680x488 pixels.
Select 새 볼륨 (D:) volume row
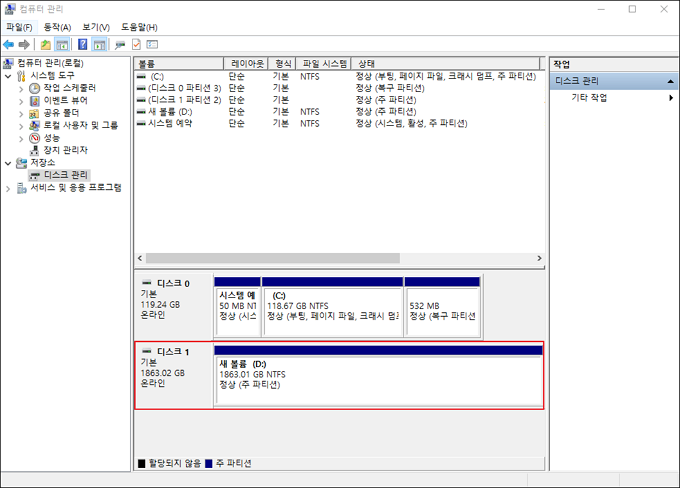click(x=338, y=111)
